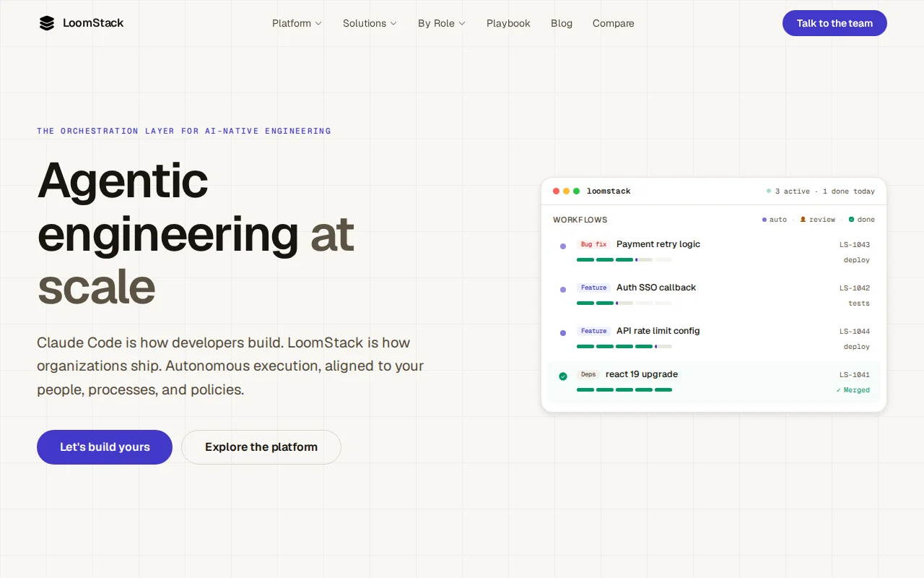924x578 pixels.
Task: Click the loomstack window title text
Action: coord(609,191)
